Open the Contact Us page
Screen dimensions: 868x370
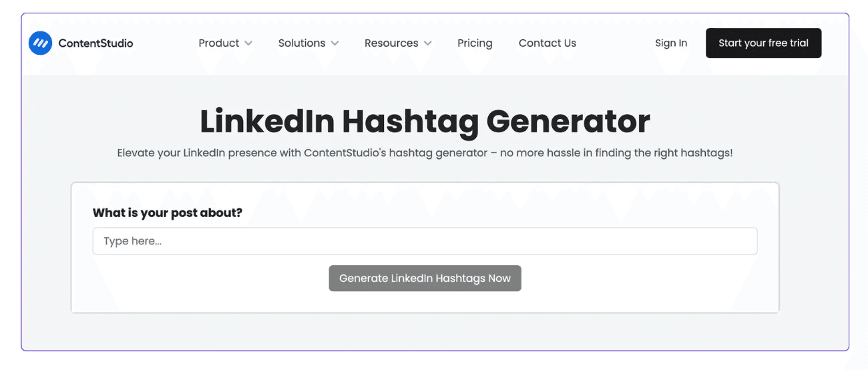click(548, 43)
